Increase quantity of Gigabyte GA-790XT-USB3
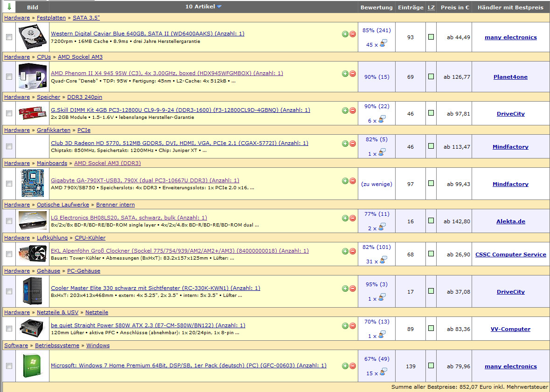Screen dimensions: 550x392 (345, 181)
